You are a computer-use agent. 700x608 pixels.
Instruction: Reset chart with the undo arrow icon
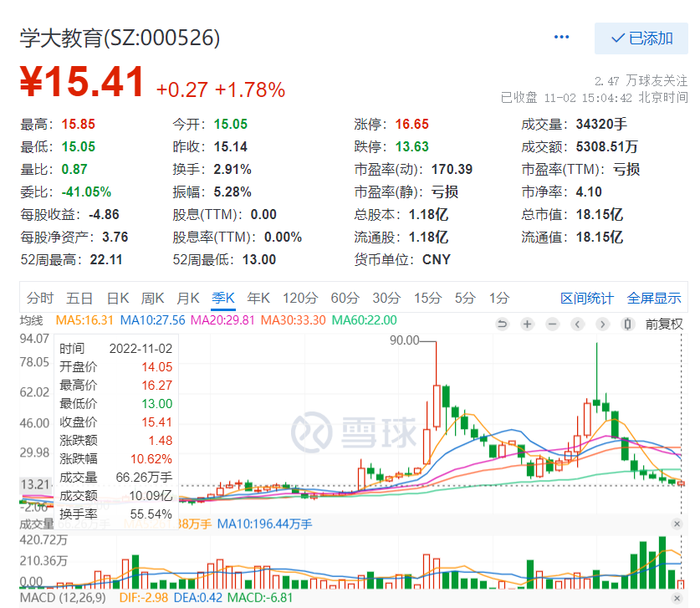tap(503, 324)
